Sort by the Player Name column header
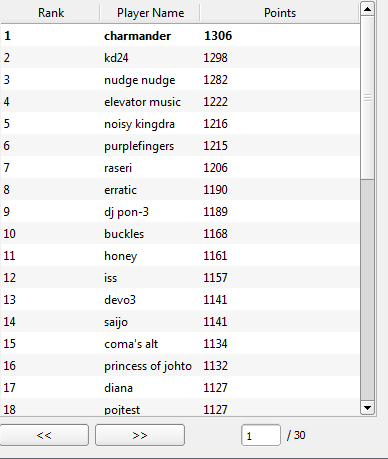388x459 pixels. 150,13
